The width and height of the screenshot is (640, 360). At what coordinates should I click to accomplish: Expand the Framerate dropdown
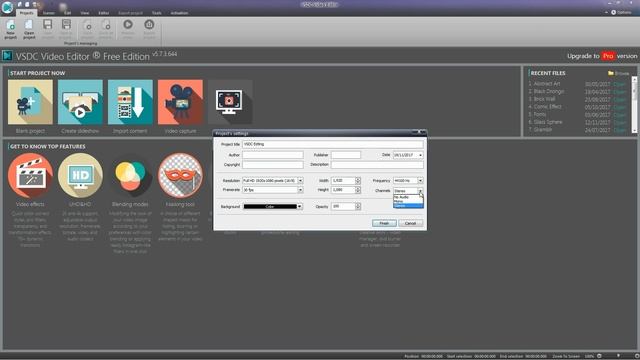coord(300,190)
